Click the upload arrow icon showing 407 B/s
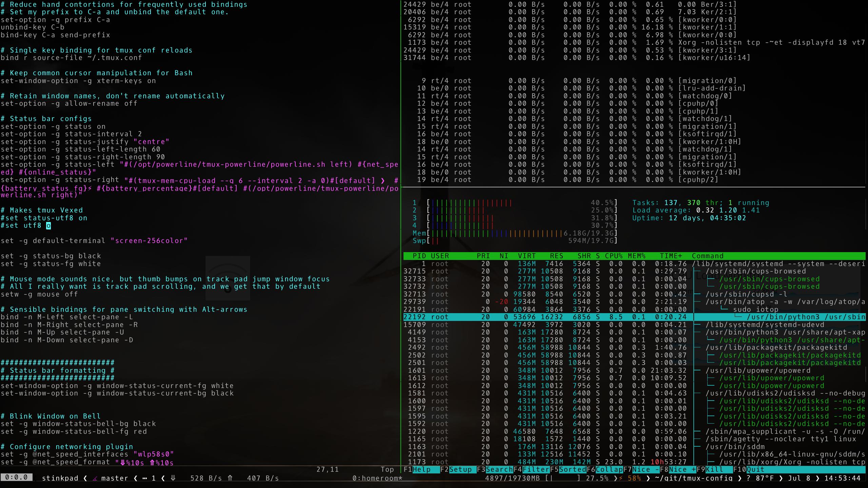Image resolution: width=868 pixels, height=488 pixels. coord(230,478)
